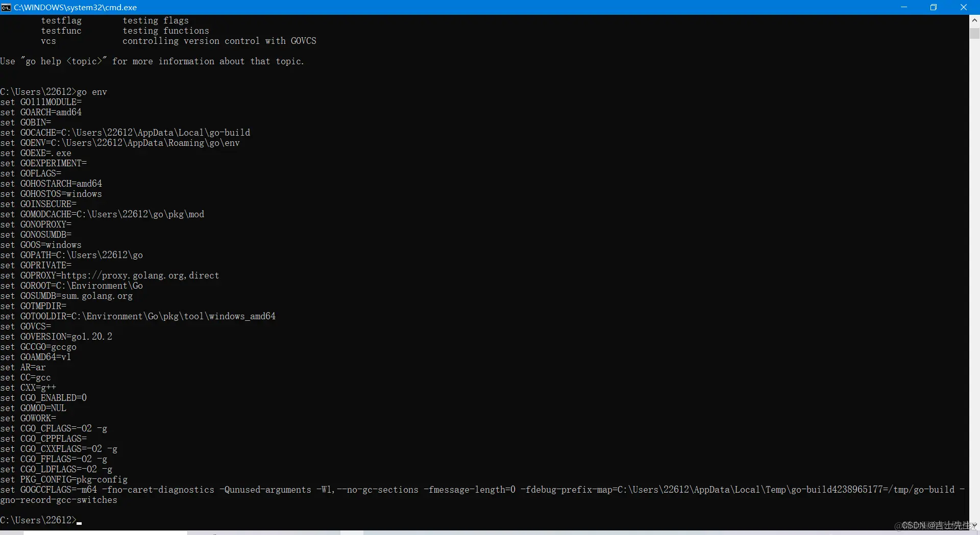
Task: Click the GOROOT C:\Environment\Go line
Action: click(x=71, y=286)
